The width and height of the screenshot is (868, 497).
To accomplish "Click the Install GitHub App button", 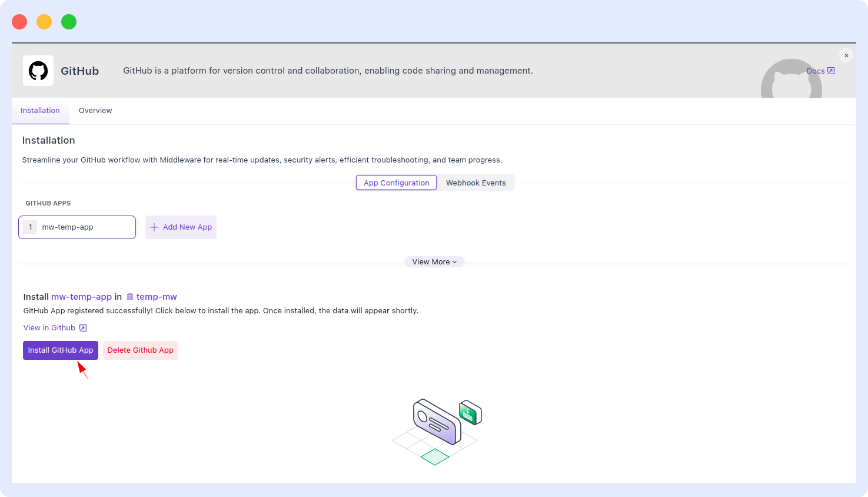I will click(60, 350).
